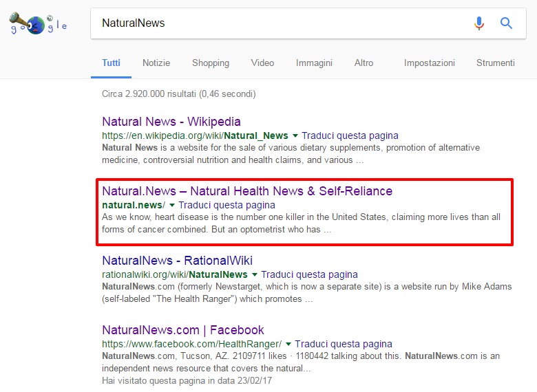Translate the Wikipedia result page
The height and width of the screenshot is (392, 537).
350,135
